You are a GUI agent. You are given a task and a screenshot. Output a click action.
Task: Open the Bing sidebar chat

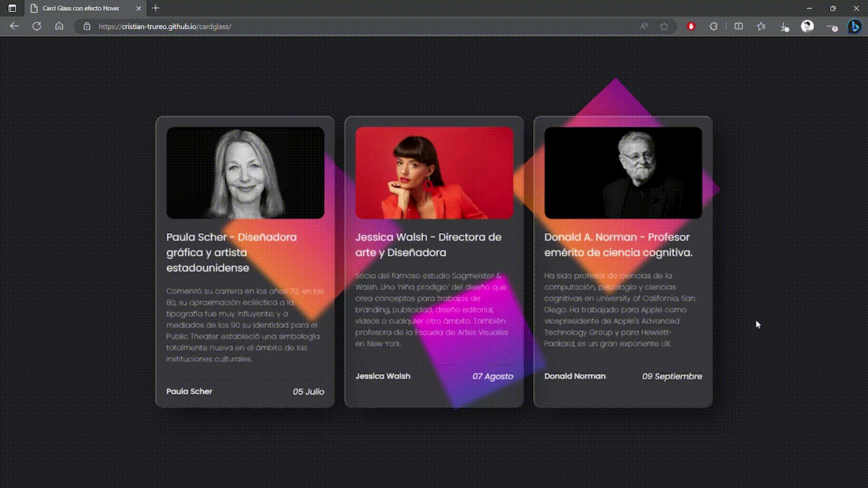pos(854,26)
